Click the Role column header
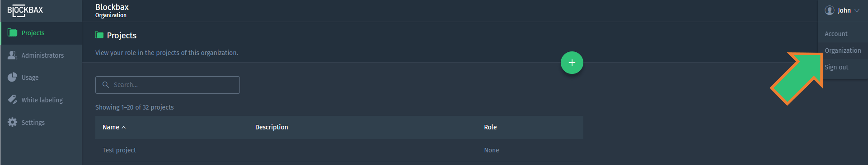 coord(490,127)
